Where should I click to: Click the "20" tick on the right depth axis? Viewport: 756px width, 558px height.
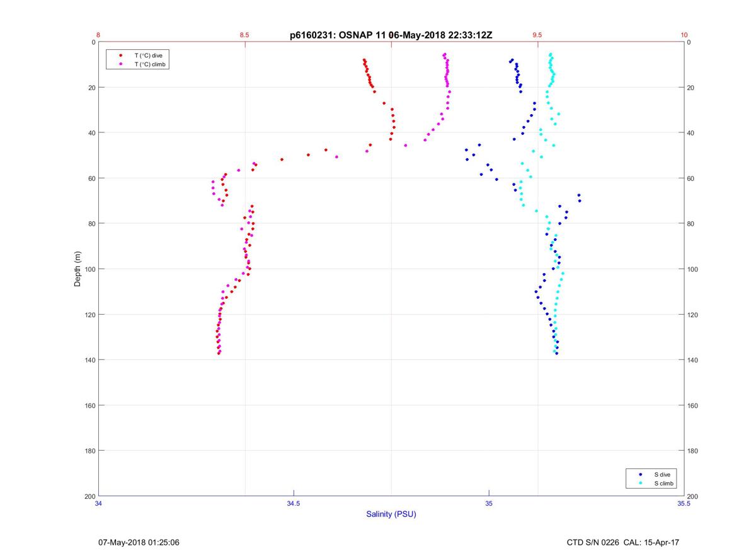(691, 88)
